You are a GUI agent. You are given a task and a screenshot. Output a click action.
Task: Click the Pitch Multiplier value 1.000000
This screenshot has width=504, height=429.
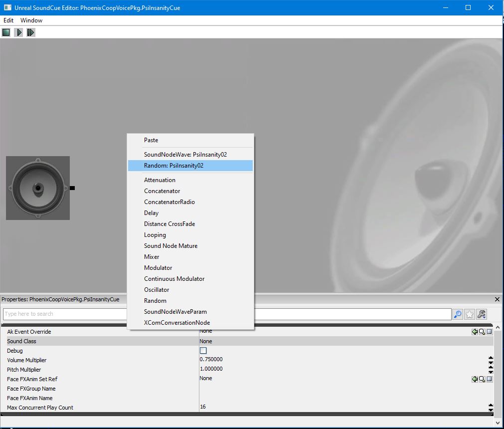[x=211, y=369]
